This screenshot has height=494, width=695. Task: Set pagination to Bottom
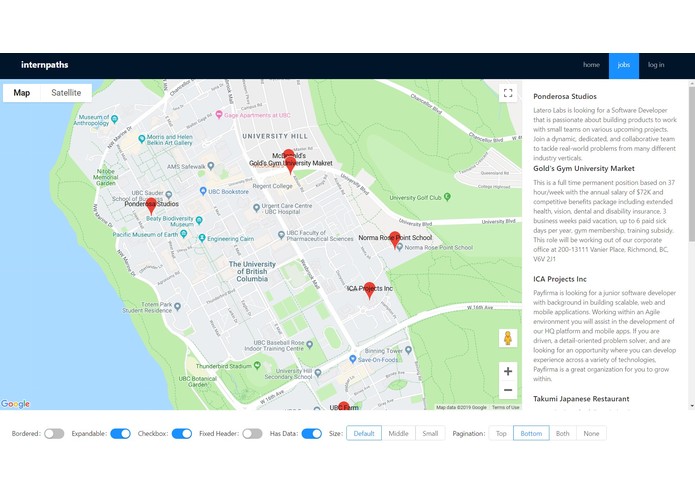(x=531, y=433)
